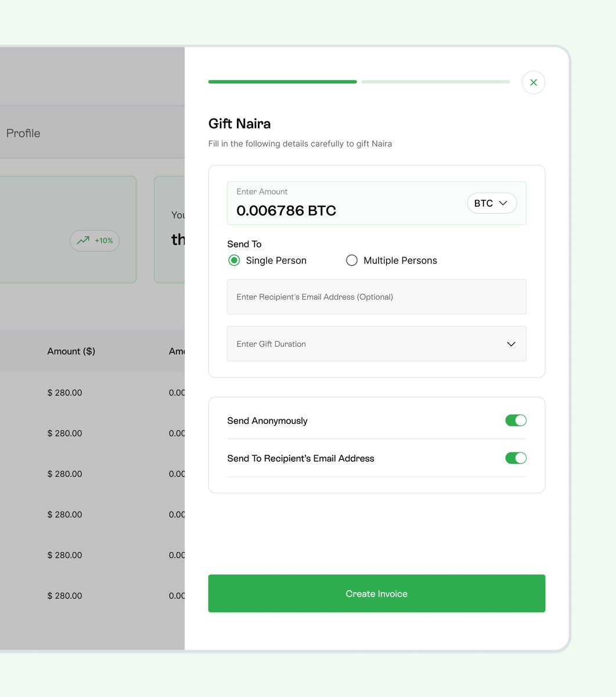The width and height of the screenshot is (616, 697).
Task: Click the circle of the Multiple Persons radio
Action: (x=352, y=260)
